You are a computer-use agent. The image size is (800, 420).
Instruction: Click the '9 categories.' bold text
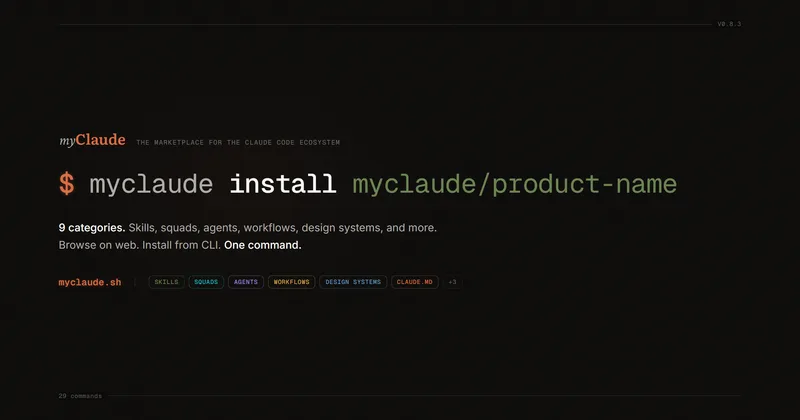point(92,228)
